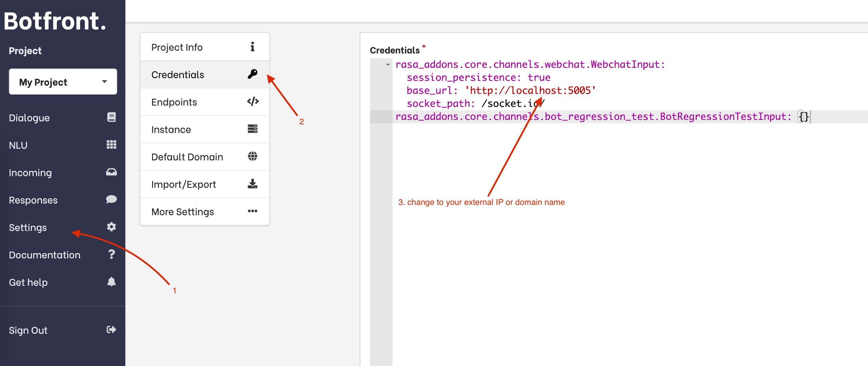This screenshot has width=868, height=366.
Task: Select the NLU grid icon
Action: pyautogui.click(x=111, y=144)
